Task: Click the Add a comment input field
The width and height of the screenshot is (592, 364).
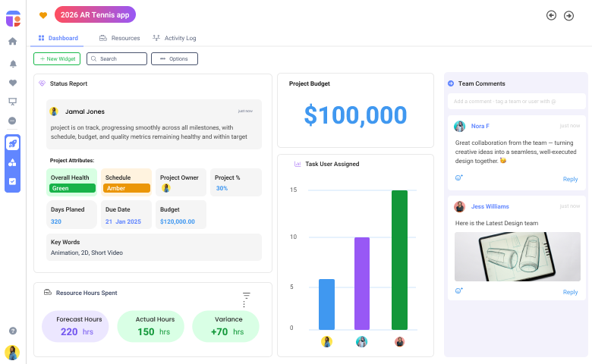Action: click(x=515, y=101)
